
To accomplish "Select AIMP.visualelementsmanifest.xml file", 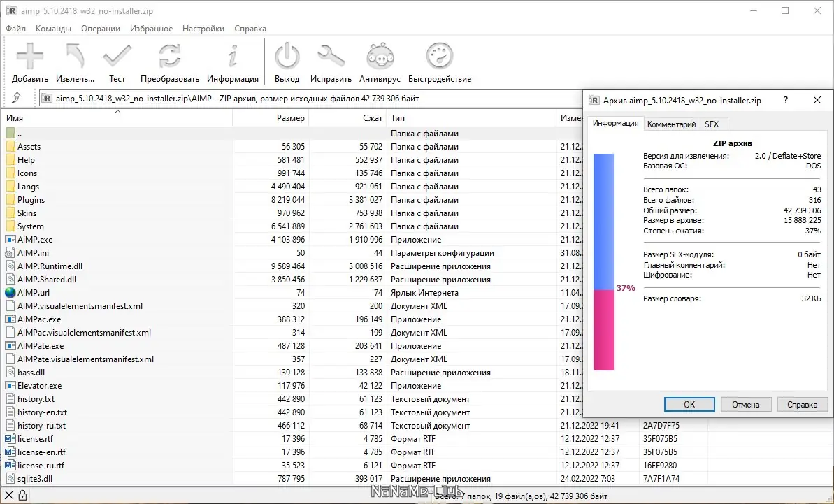I will (x=80, y=306).
